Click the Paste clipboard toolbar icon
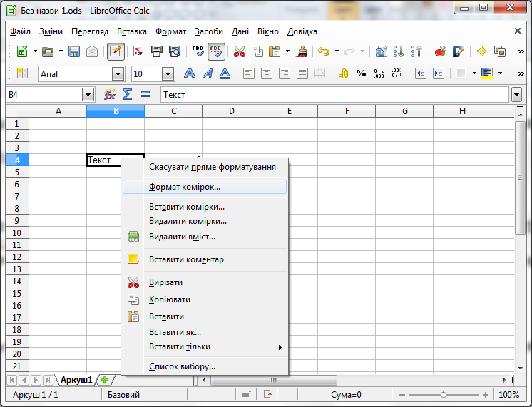This screenshot has width=532, height=407. (x=275, y=51)
